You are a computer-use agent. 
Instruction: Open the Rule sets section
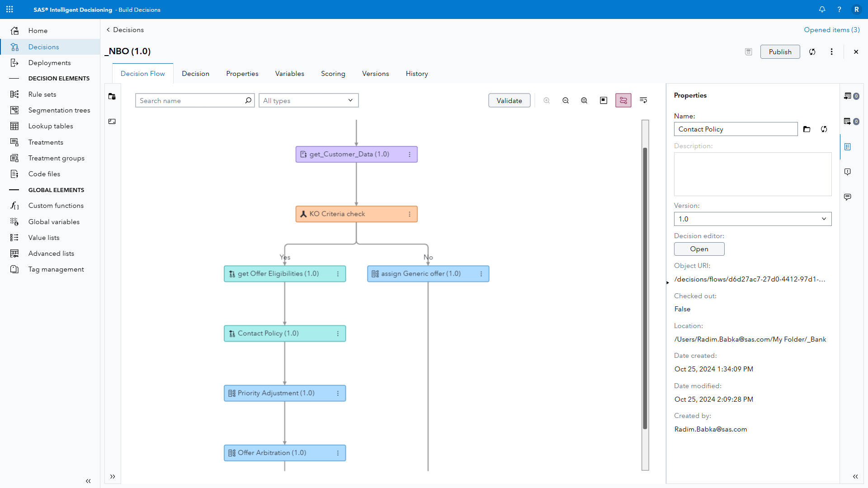42,94
